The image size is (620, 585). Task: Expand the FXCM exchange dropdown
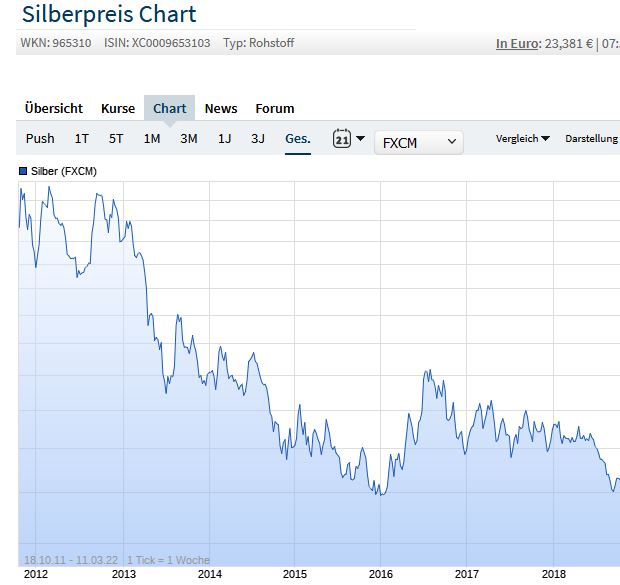(419, 142)
